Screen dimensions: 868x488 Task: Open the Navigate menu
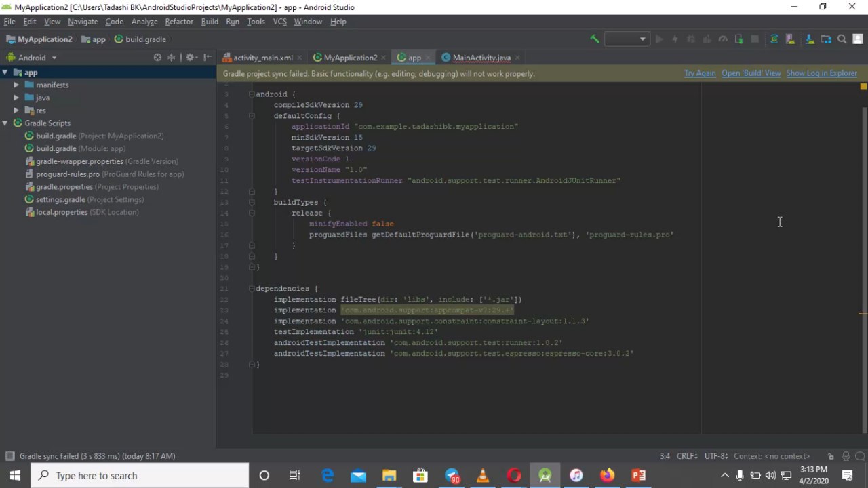coord(83,22)
